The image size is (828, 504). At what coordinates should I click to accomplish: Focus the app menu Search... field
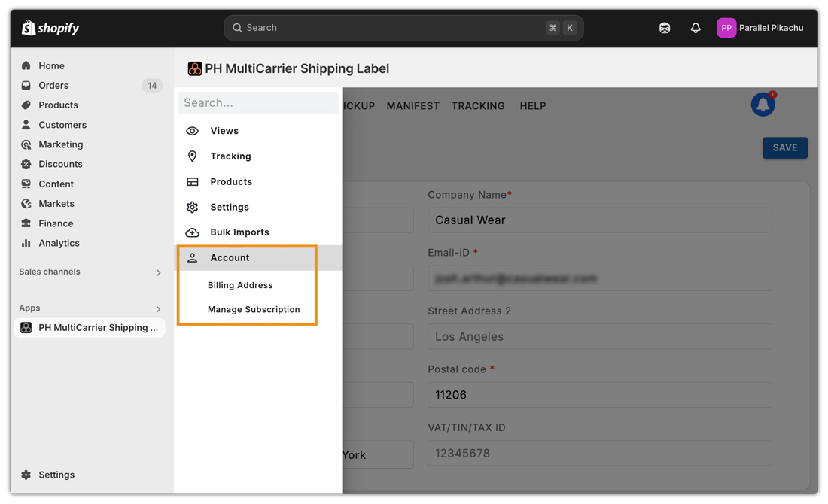(x=258, y=103)
